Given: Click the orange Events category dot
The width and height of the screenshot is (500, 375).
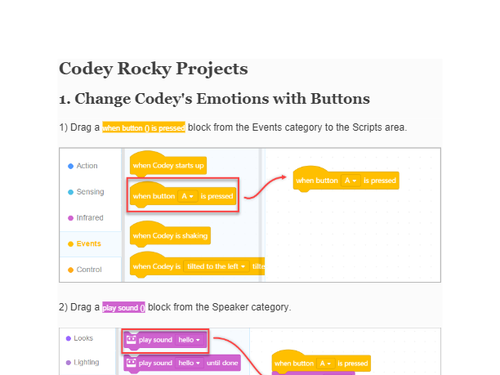Looking at the screenshot, I should pyautogui.click(x=71, y=244).
